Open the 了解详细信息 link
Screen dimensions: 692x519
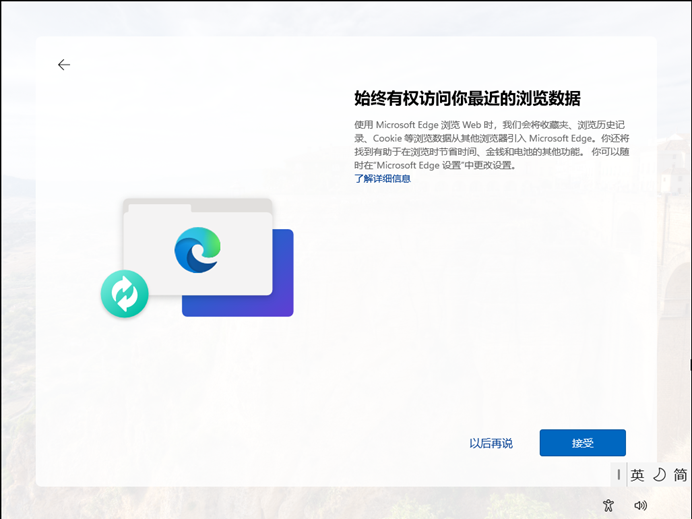click(382, 178)
